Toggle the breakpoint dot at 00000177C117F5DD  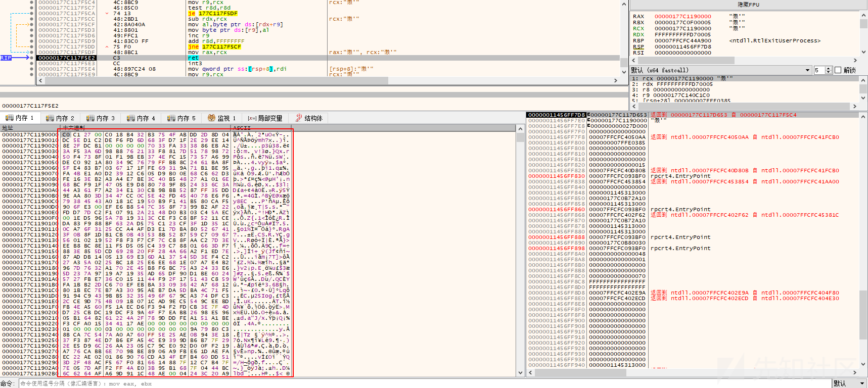coord(32,47)
